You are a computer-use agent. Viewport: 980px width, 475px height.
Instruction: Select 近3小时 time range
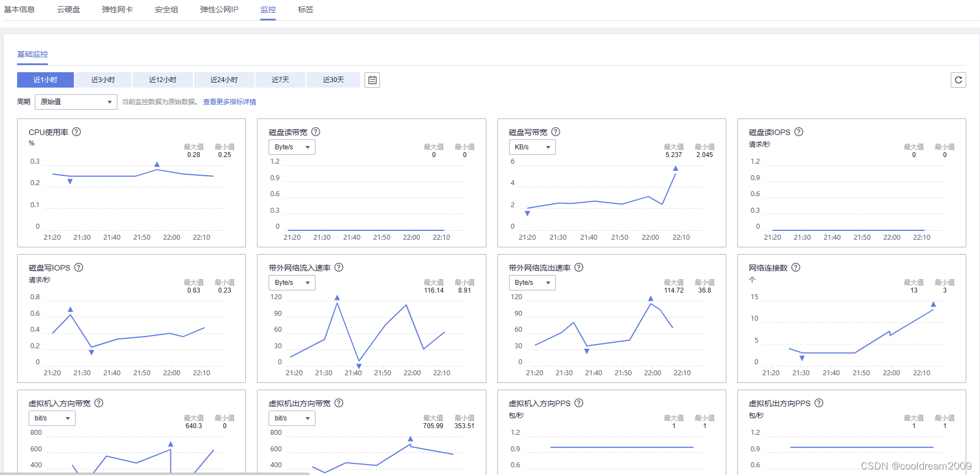103,80
